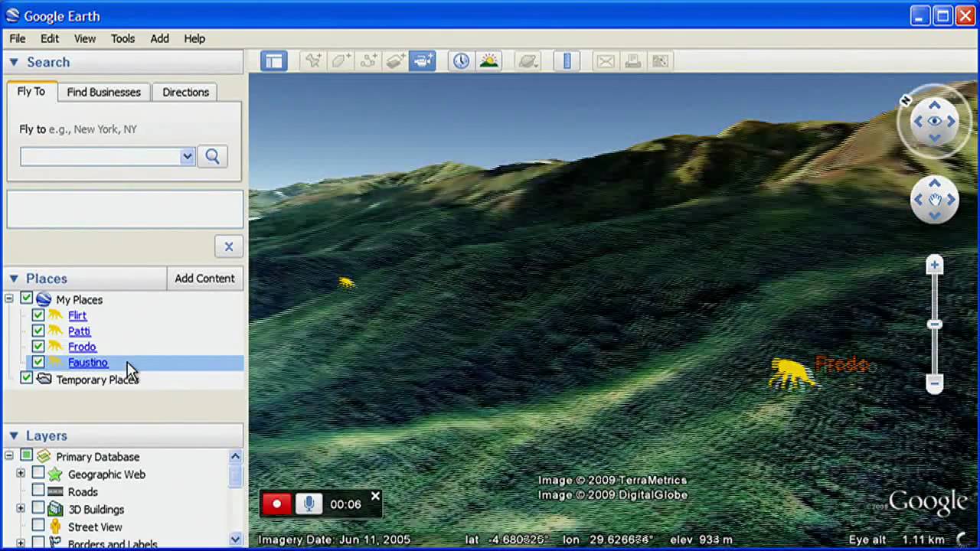Open View in Google Maps icon
Image resolution: width=980 pixels, height=551 pixels.
tap(660, 61)
